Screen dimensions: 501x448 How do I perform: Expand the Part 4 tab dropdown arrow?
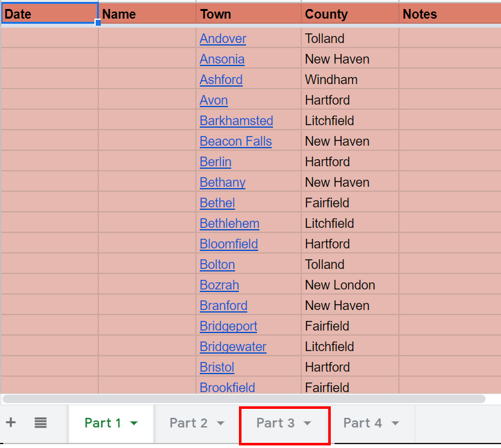(x=395, y=423)
